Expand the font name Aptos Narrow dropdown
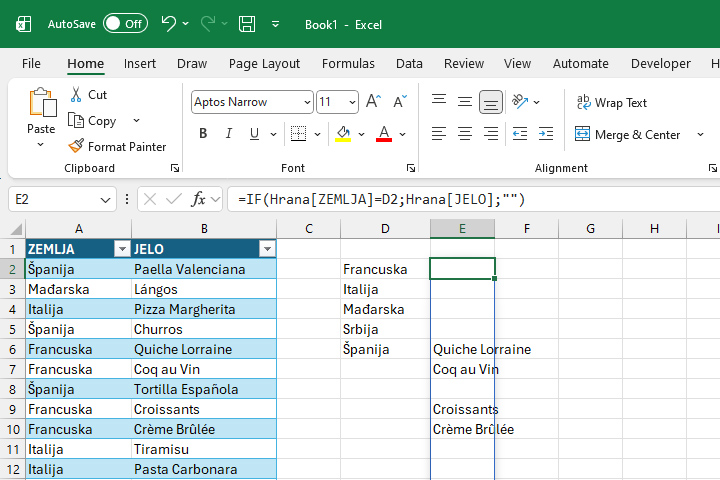720x480 pixels. (306, 102)
